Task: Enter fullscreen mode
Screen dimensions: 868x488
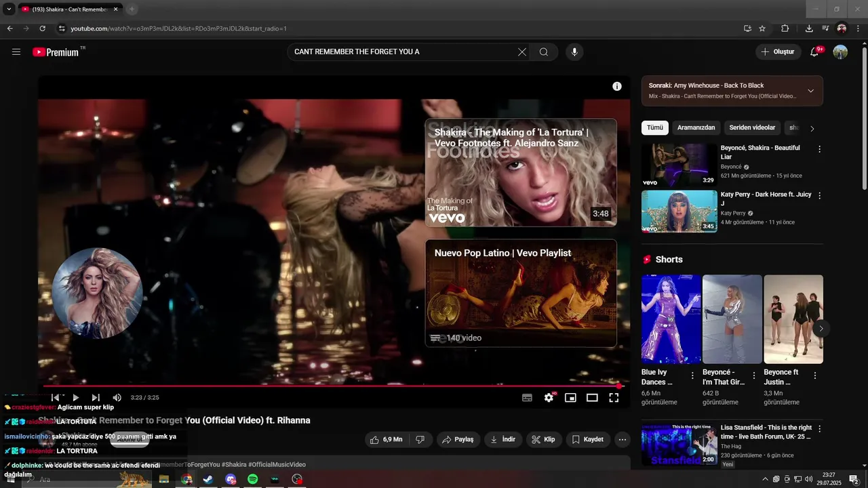Action: 614,398
